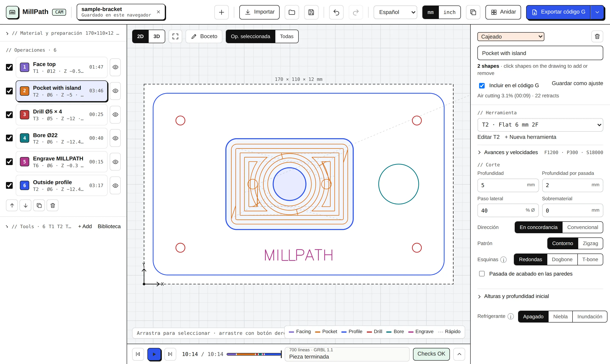Open the folder icon in top toolbar
This screenshot has width=610, height=364.
(292, 12)
